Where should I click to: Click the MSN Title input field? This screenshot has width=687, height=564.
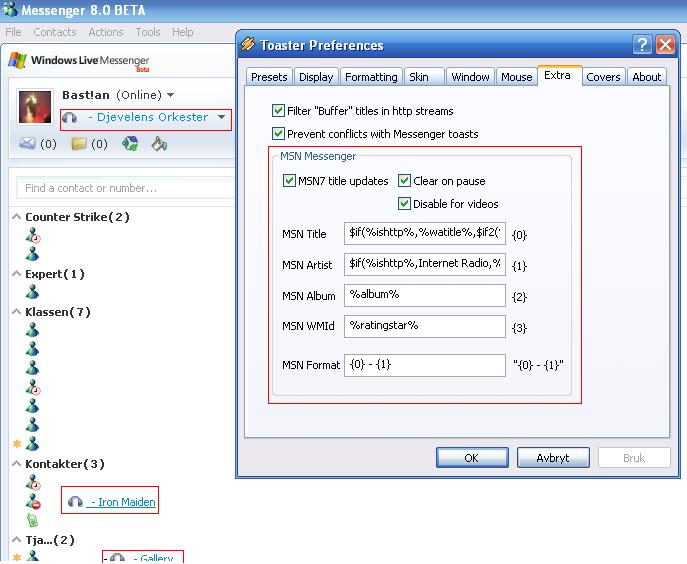[x=425, y=233]
